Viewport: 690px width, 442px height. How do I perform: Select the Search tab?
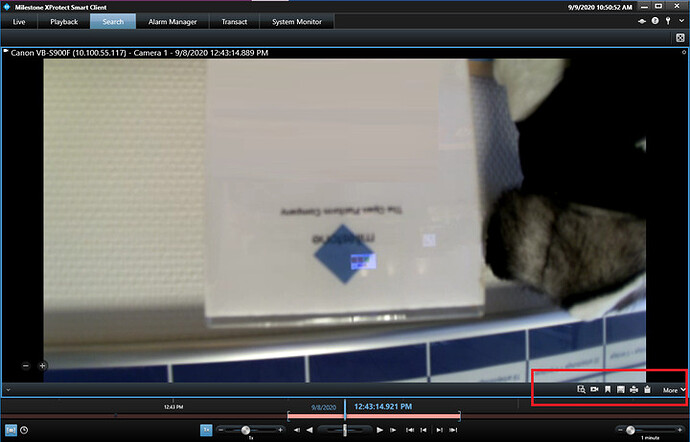[x=113, y=22]
